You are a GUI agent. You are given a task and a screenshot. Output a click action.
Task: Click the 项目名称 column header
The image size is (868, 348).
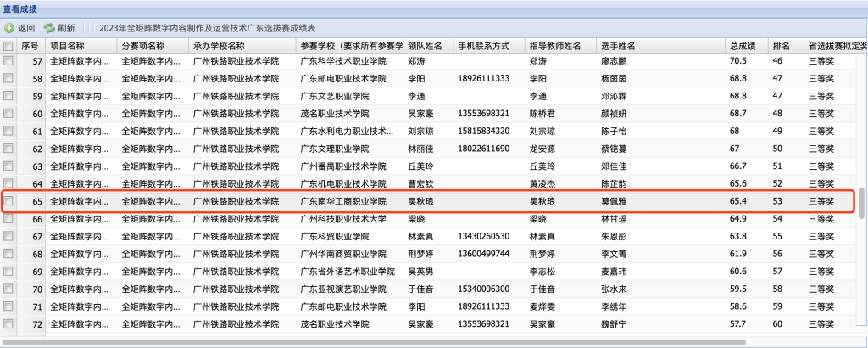click(67, 46)
